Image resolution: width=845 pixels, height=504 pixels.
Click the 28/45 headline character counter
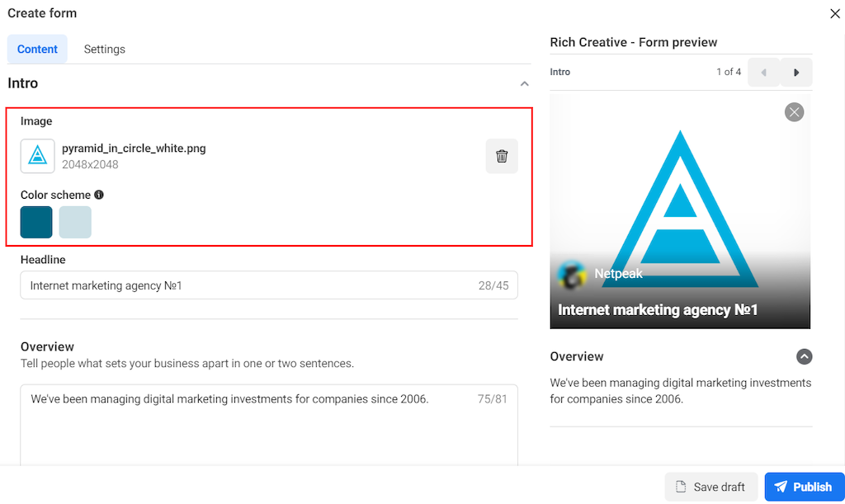tap(493, 286)
